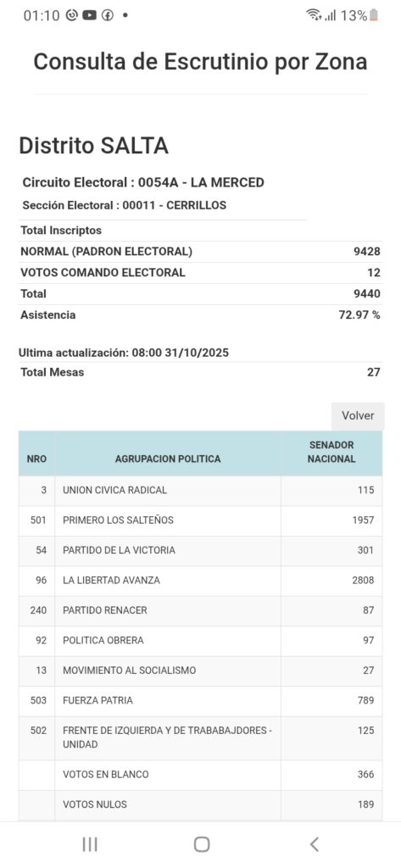
Task: Tap the YouTube notification icon in status bar
Action: click(x=90, y=15)
